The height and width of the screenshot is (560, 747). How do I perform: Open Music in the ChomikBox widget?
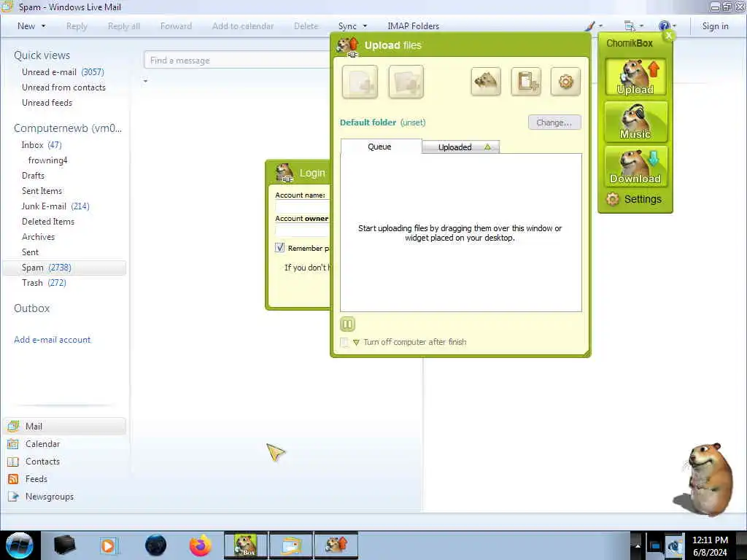[635, 122]
